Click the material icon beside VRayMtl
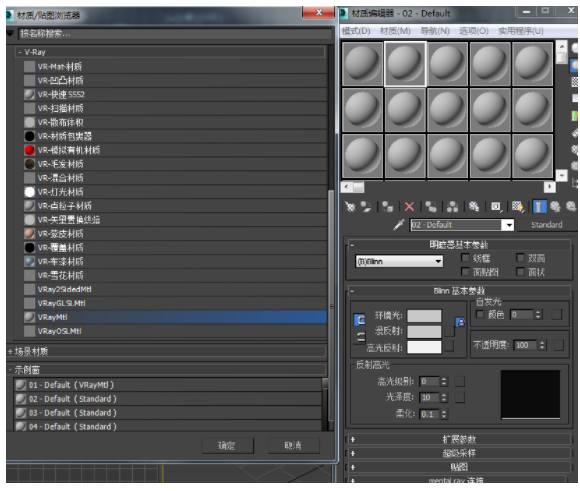This screenshot has height=491, width=580. pos(29,317)
